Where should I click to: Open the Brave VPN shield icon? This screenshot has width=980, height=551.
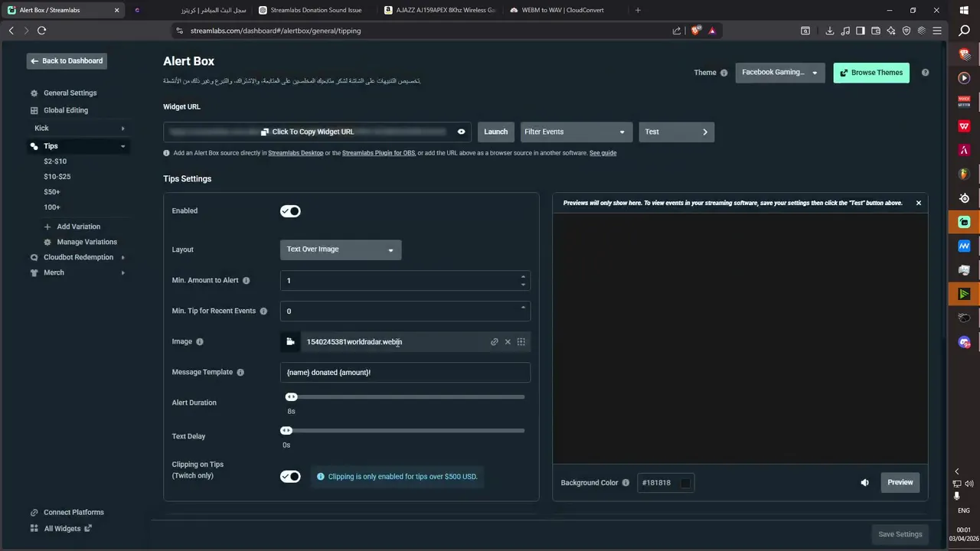pyautogui.click(x=906, y=31)
